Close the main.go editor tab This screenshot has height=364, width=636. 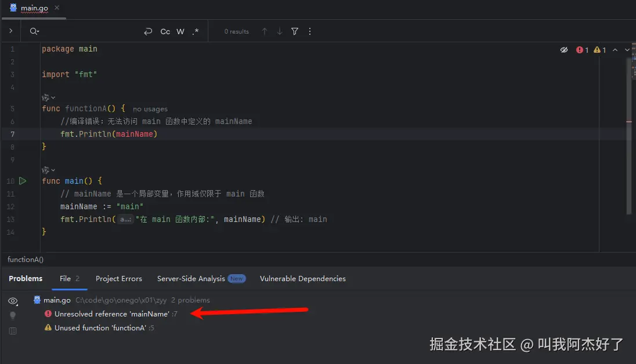(x=57, y=8)
